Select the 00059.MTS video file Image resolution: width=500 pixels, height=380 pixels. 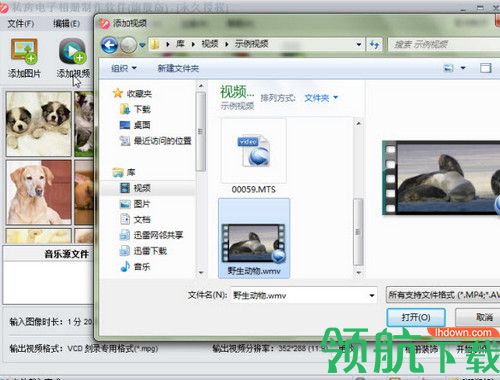[x=254, y=157]
